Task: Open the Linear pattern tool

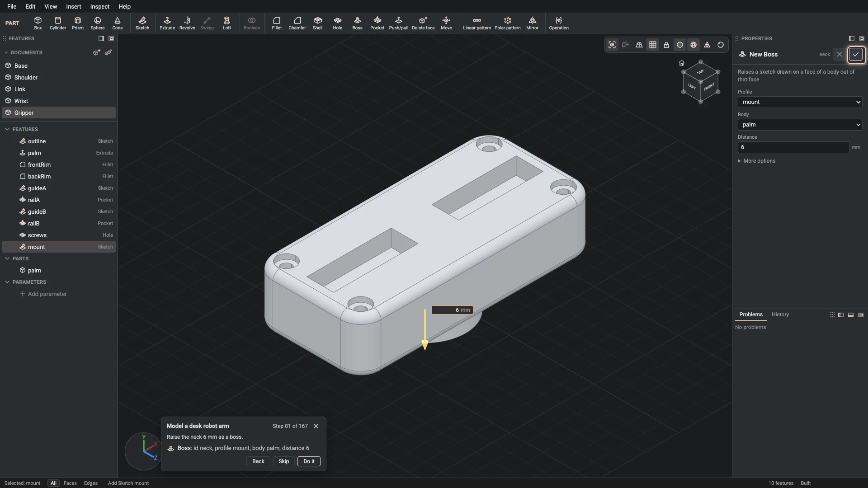Action: (x=477, y=23)
